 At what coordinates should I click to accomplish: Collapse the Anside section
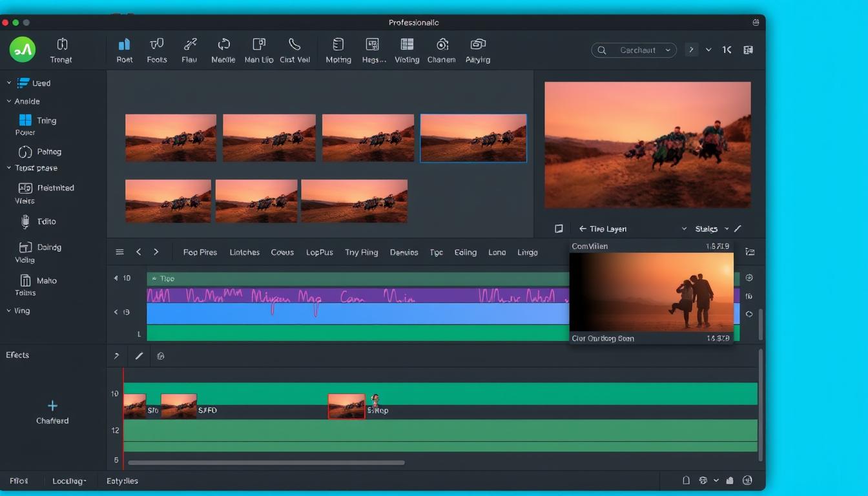coord(9,101)
